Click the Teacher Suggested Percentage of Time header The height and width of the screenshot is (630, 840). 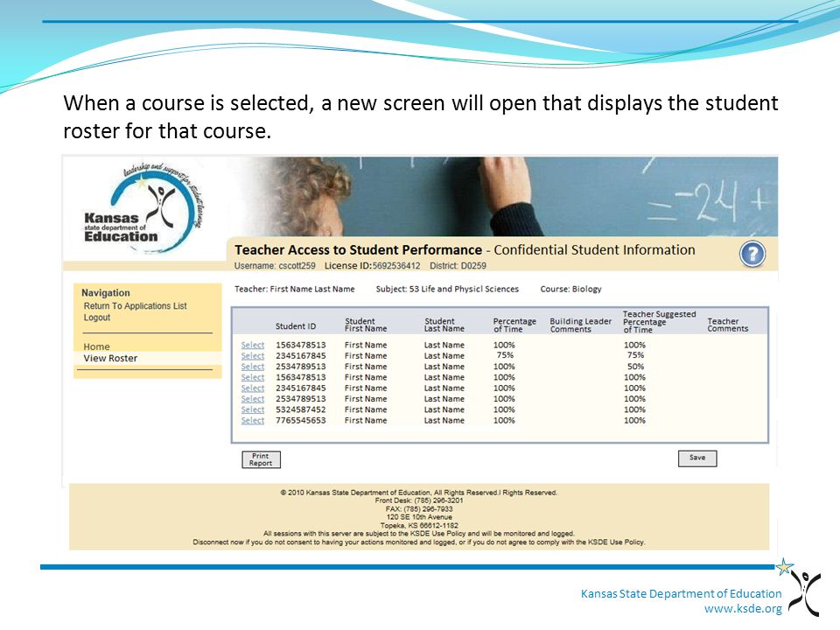[x=659, y=322]
